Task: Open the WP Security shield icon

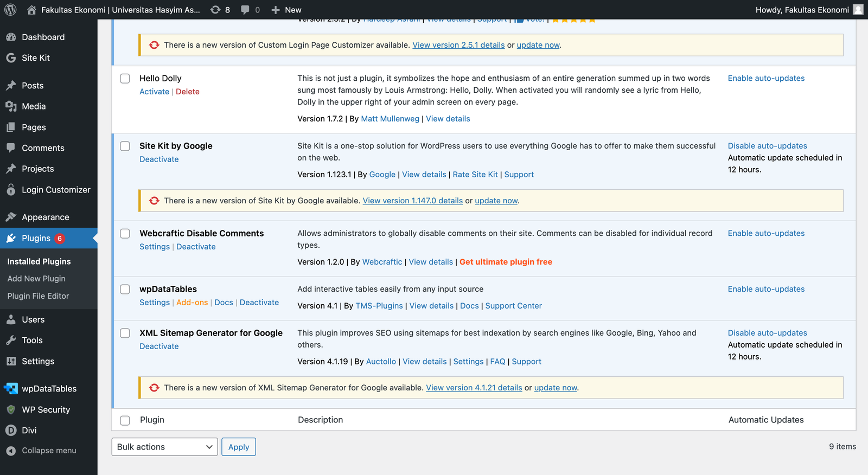Action: [11, 410]
